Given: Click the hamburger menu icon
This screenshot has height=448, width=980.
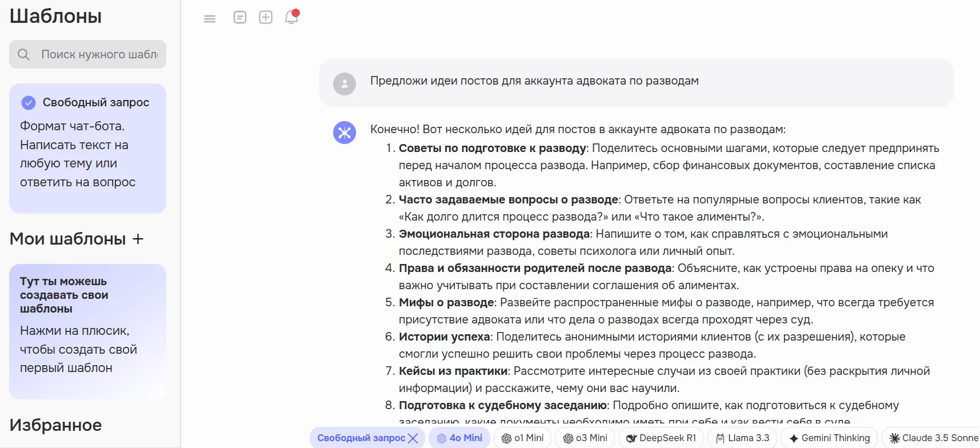Looking at the screenshot, I should [x=210, y=18].
